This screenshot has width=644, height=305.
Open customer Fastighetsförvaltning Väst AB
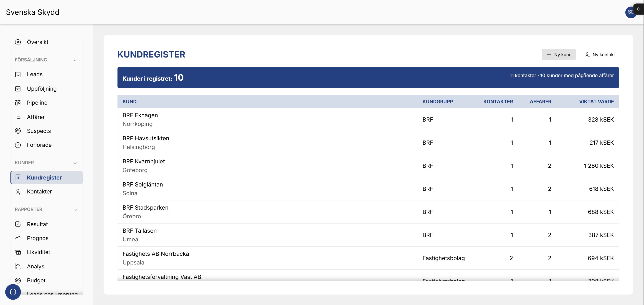pyautogui.click(x=368, y=275)
